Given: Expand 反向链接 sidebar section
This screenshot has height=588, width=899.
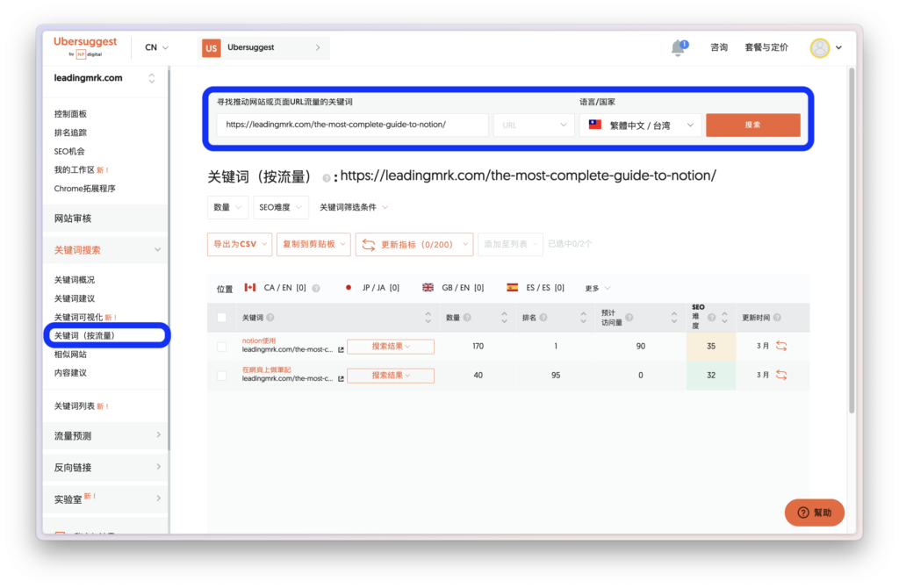Looking at the screenshot, I should click(105, 468).
